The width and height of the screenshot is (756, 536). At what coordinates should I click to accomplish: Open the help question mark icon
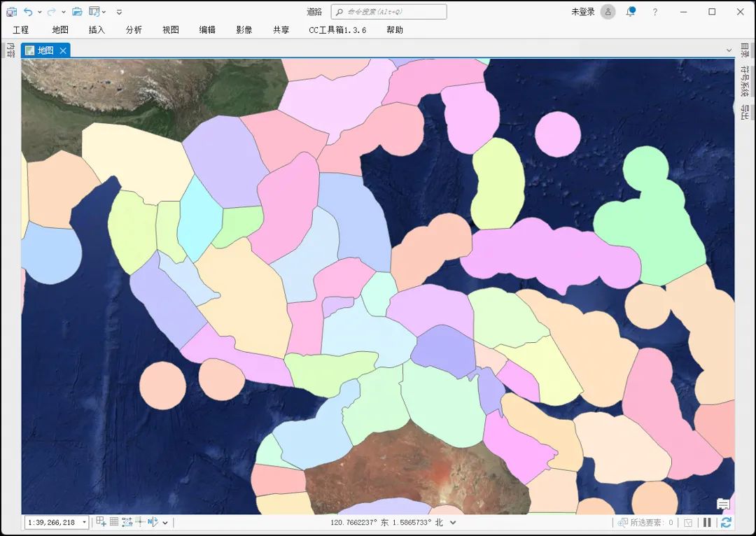point(654,12)
